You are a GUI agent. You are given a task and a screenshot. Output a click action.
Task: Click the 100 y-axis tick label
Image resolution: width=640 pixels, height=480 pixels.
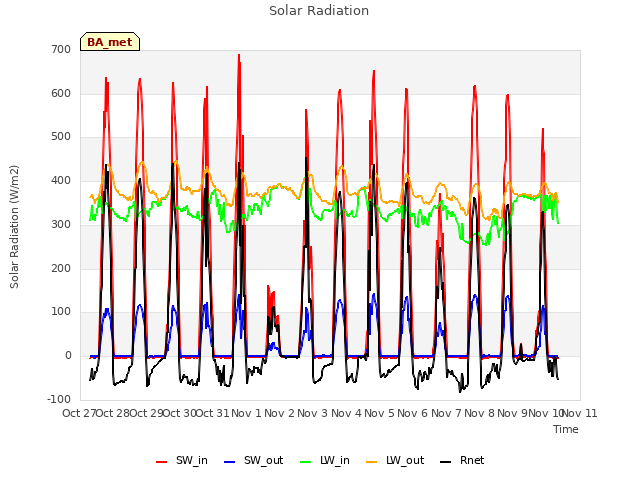tap(61, 311)
